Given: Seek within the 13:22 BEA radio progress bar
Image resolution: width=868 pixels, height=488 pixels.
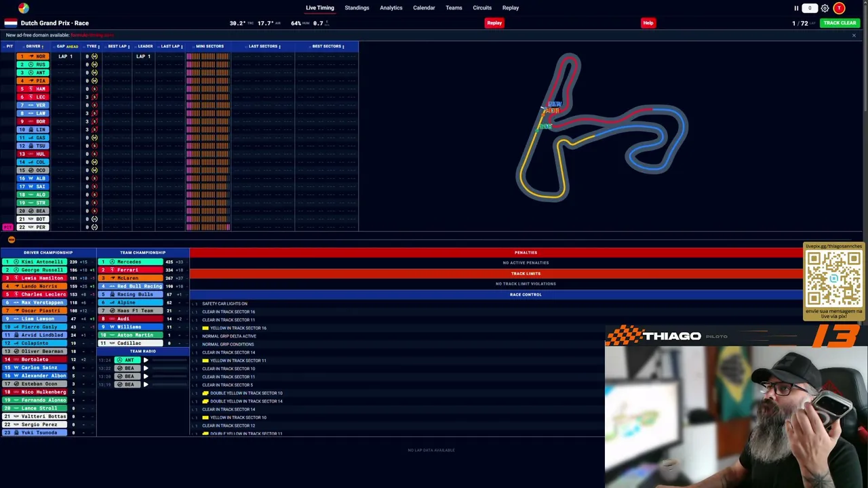Looking at the screenshot, I should pyautogui.click(x=170, y=368).
